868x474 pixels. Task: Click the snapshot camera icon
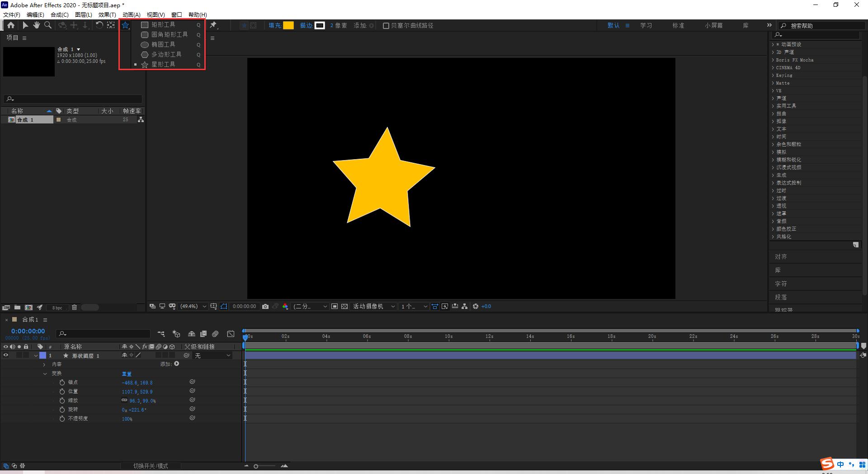pos(265,306)
